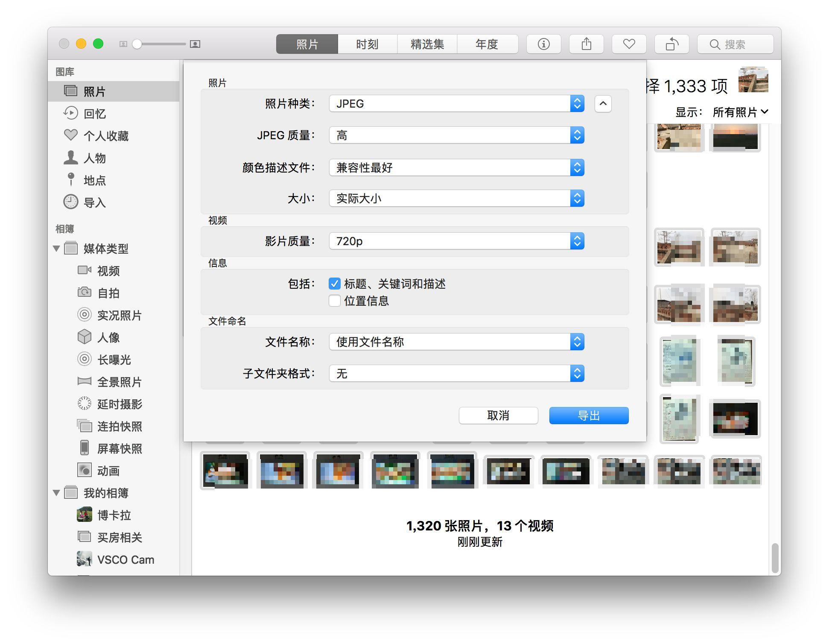Open 显示 所有照片 filter dropdown
829x644 pixels.
(x=740, y=112)
